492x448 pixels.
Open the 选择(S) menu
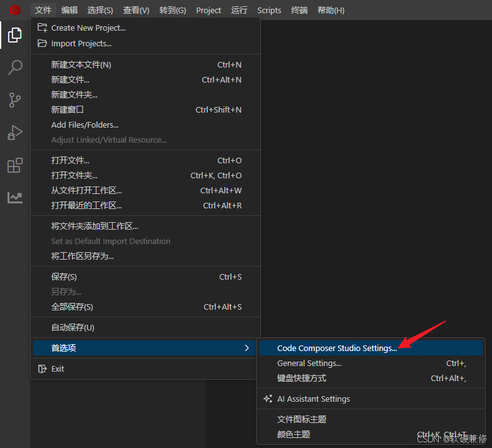(x=100, y=11)
